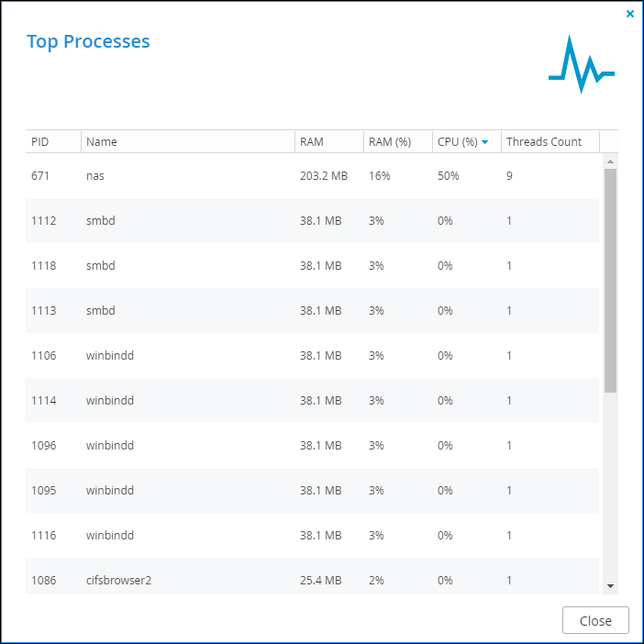Select PID 1113 cell

click(x=43, y=310)
